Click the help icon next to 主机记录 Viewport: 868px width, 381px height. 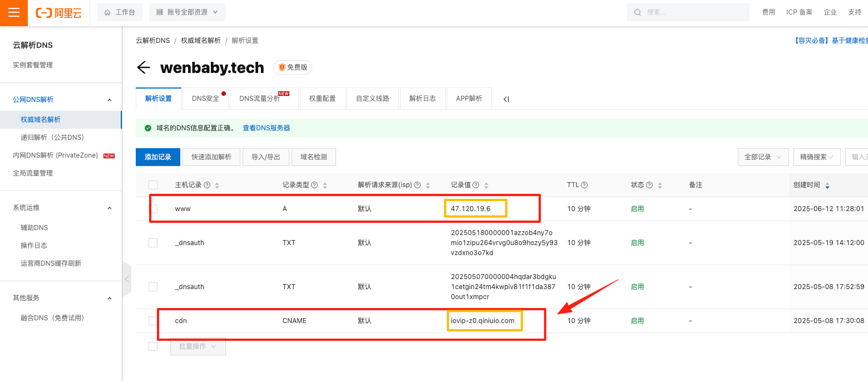click(x=207, y=185)
